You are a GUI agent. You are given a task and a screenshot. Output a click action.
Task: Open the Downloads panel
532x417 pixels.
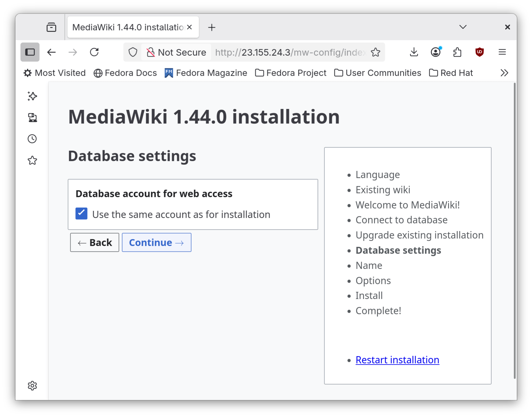point(414,52)
